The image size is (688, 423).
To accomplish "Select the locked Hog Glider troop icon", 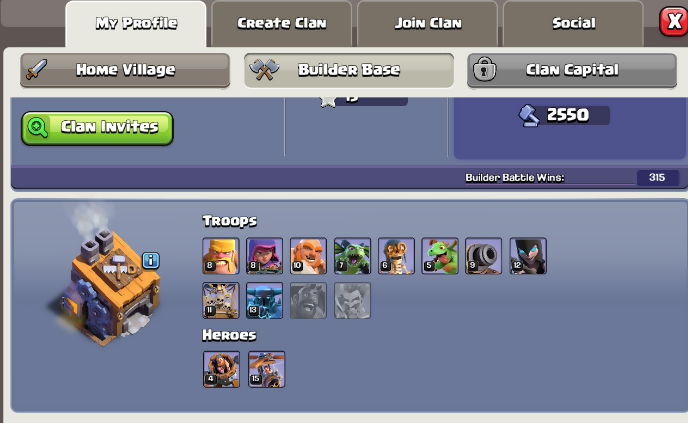I will [x=308, y=300].
